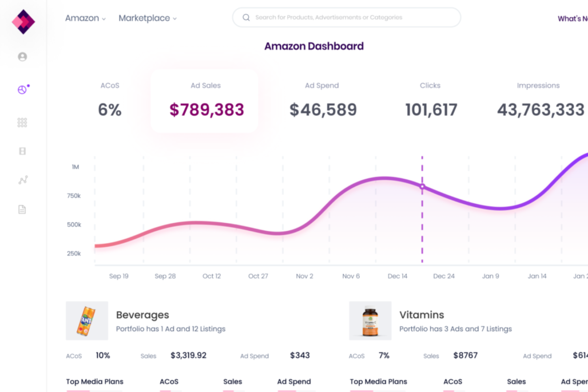Click the apps grid icon in sidebar

[22, 122]
